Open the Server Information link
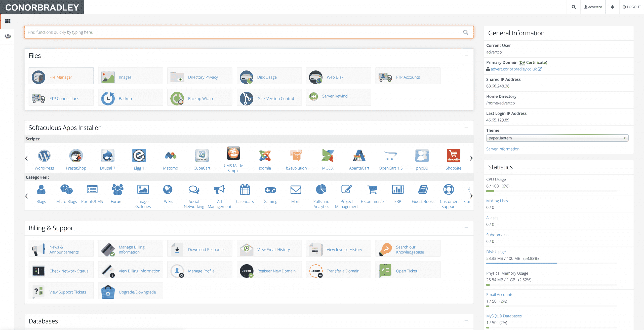 (503, 149)
